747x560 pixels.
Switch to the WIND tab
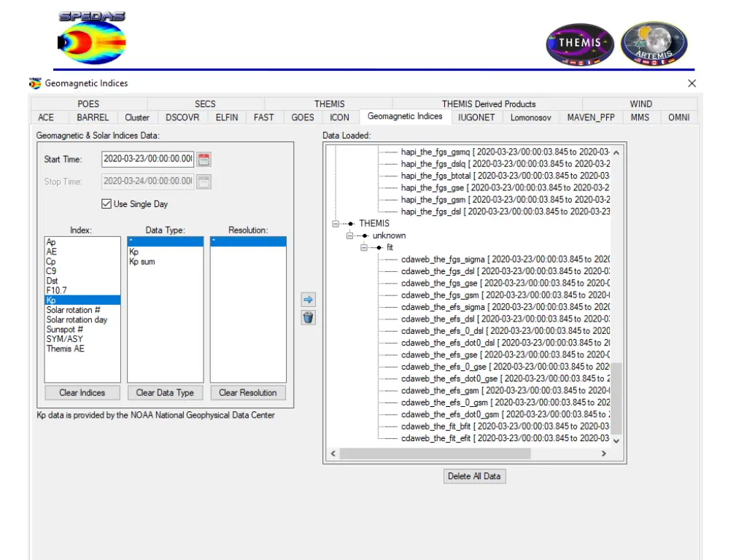click(x=640, y=104)
